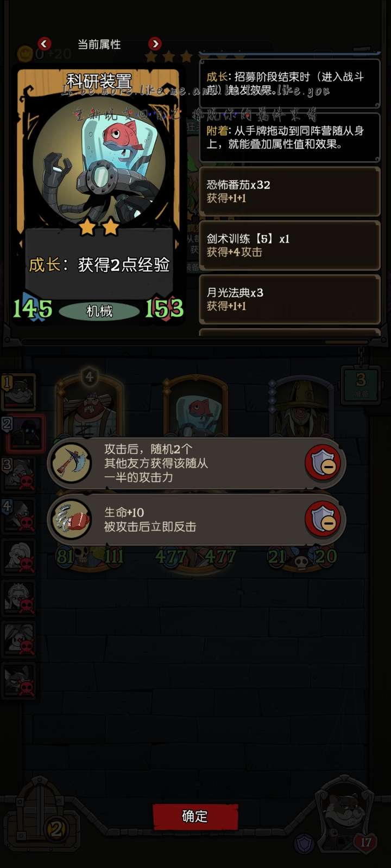Tap the meat claw equipment icon
The height and width of the screenshot is (868, 391).
pyautogui.click(x=71, y=520)
